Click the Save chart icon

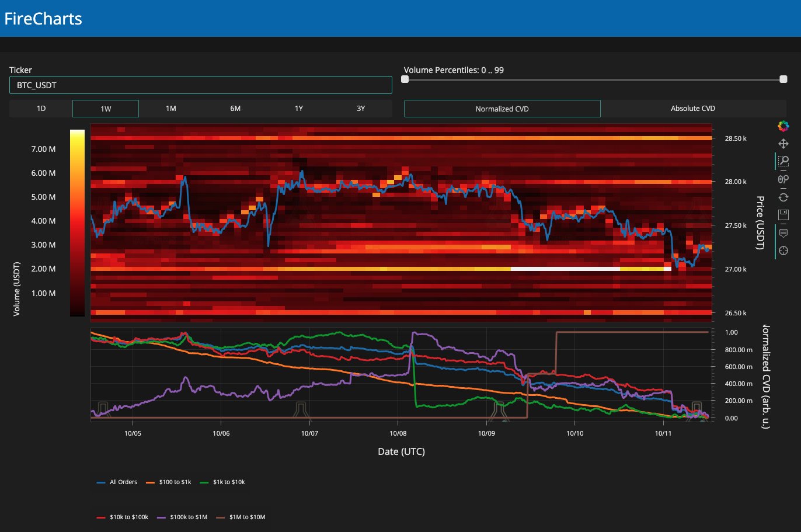(783, 214)
